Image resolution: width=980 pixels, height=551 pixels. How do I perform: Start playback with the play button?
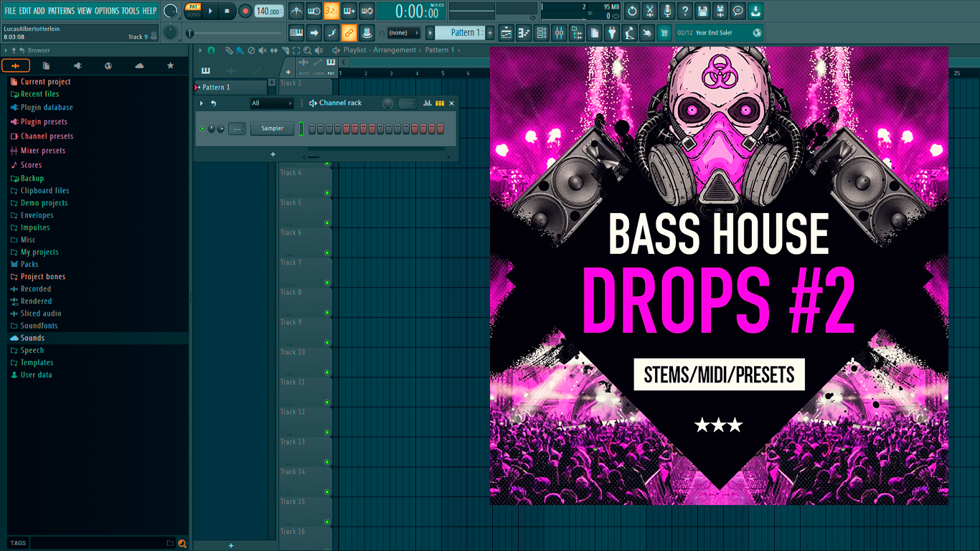[x=210, y=11]
